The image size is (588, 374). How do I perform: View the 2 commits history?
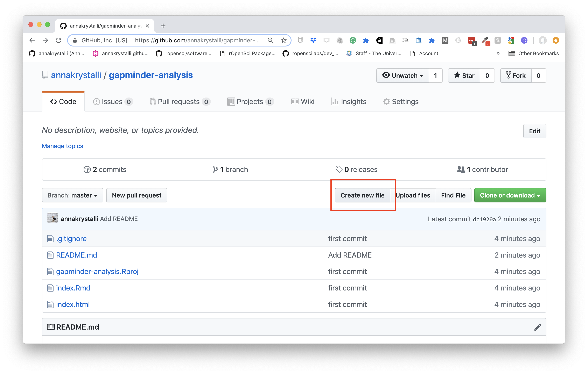[x=105, y=170]
